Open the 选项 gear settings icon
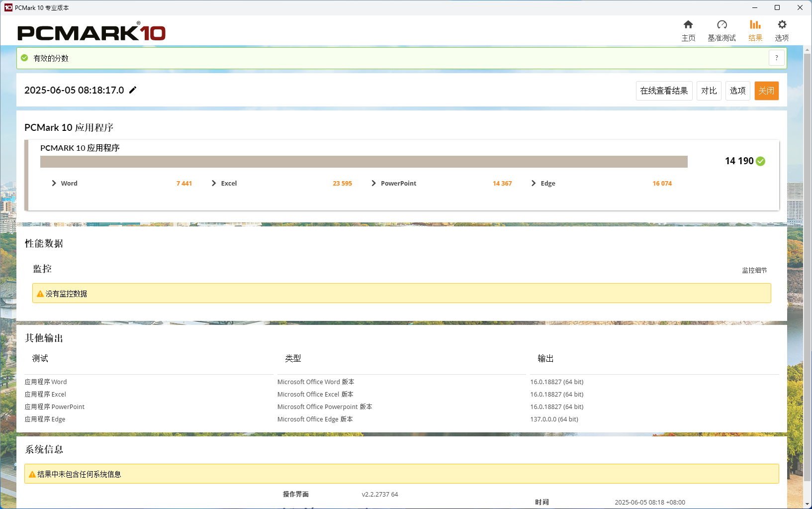This screenshot has width=812, height=509. point(782,25)
